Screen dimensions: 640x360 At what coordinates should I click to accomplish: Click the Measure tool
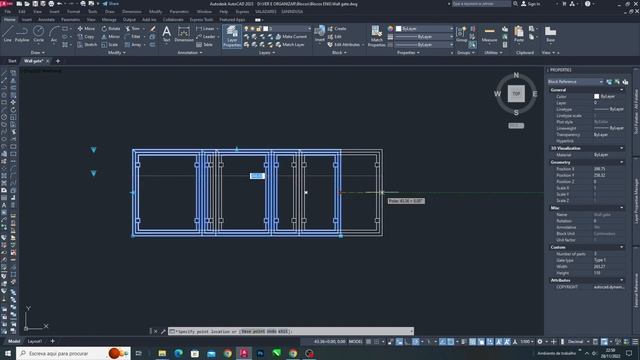click(x=489, y=34)
